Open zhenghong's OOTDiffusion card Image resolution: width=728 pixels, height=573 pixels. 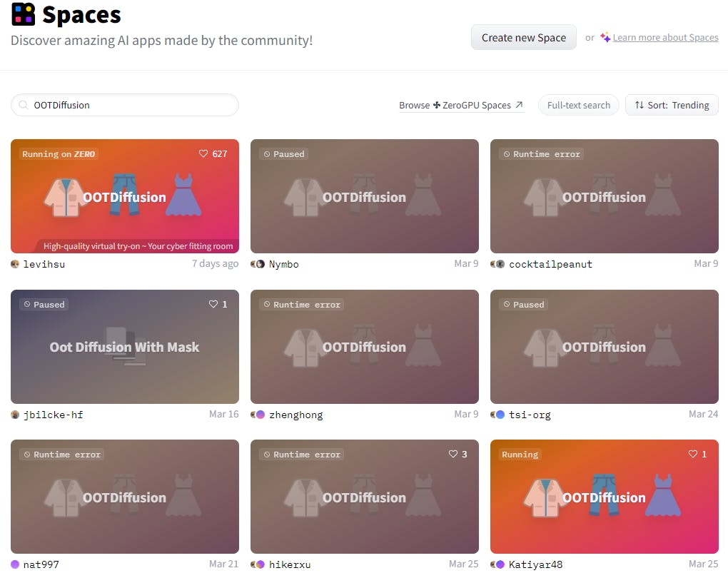point(365,346)
